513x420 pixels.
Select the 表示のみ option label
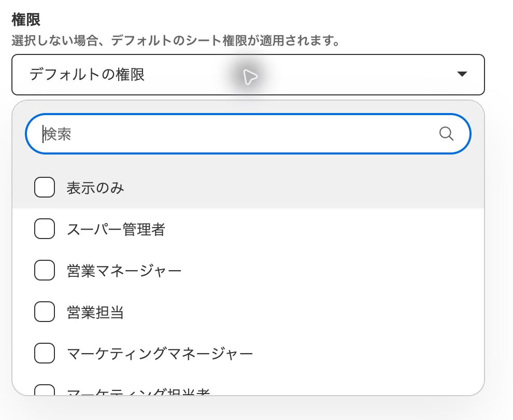tap(95, 188)
